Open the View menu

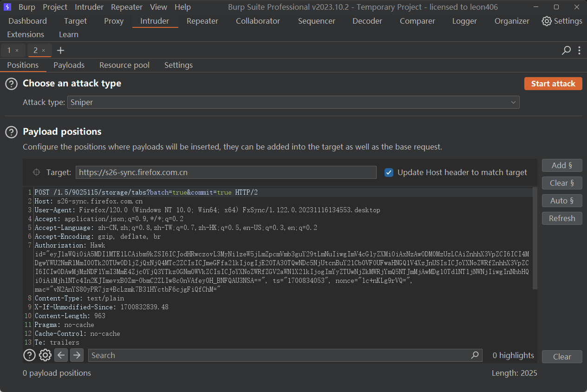[158, 7]
